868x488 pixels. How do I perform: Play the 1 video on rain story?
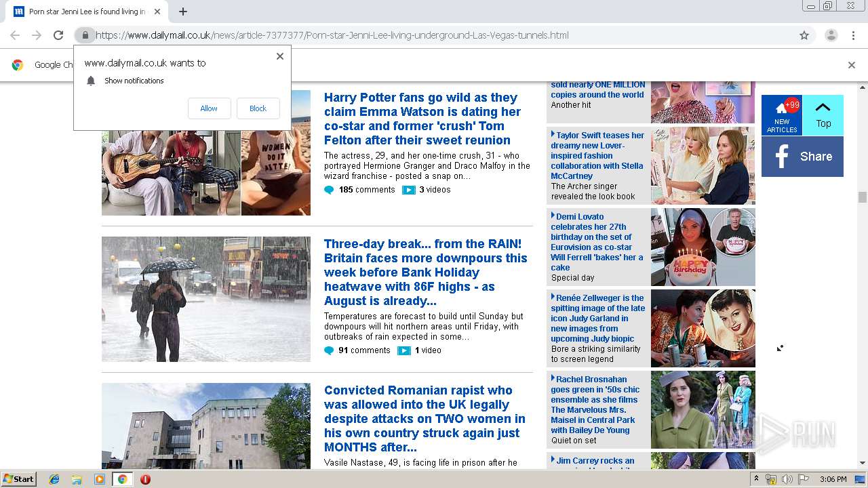419,350
